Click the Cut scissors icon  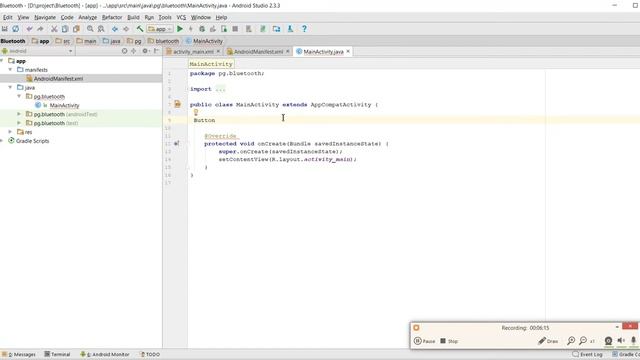click(54, 29)
